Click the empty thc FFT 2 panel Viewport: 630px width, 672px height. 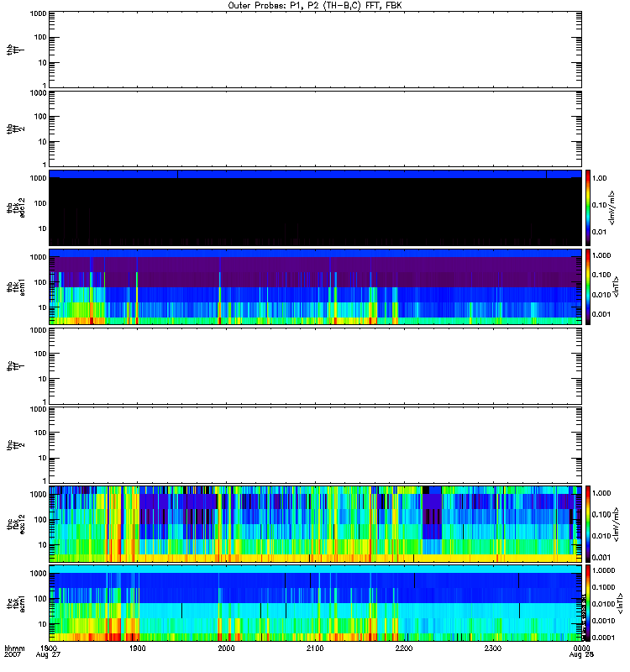(x=315, y=445)
